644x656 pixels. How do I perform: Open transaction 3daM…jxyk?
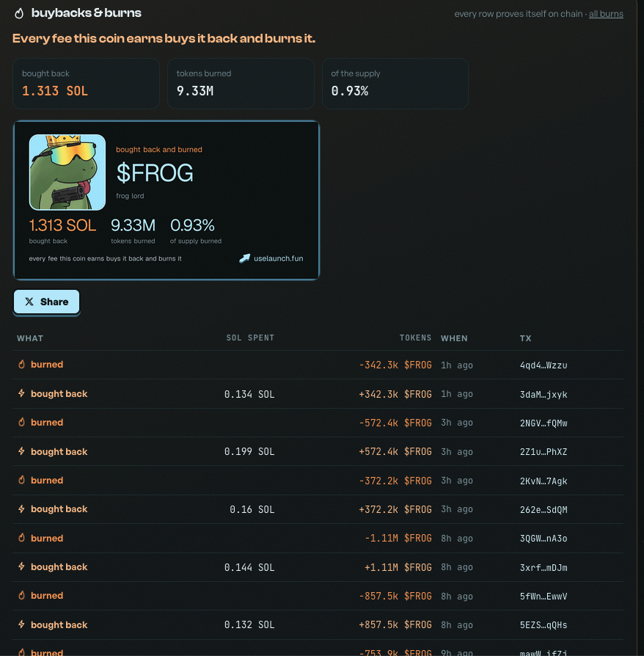[544, 395]
